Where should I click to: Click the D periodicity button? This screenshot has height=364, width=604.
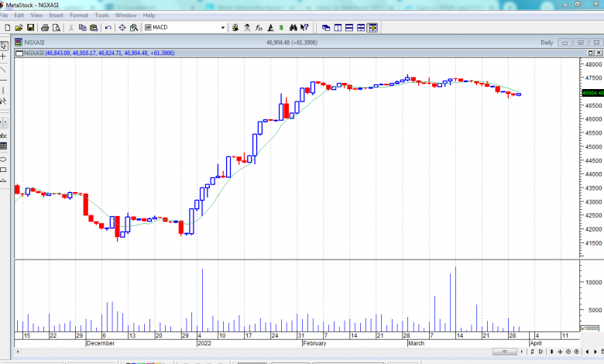541,352
